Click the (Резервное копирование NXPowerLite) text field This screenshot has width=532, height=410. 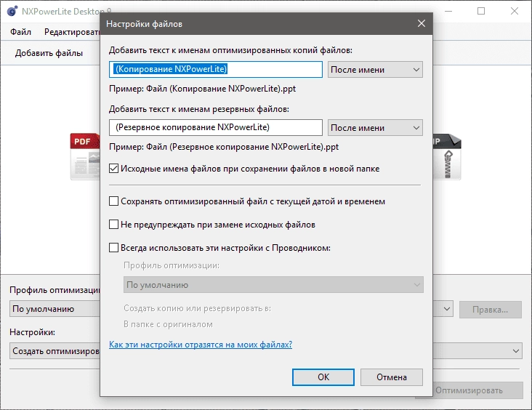tap(216, 127)
